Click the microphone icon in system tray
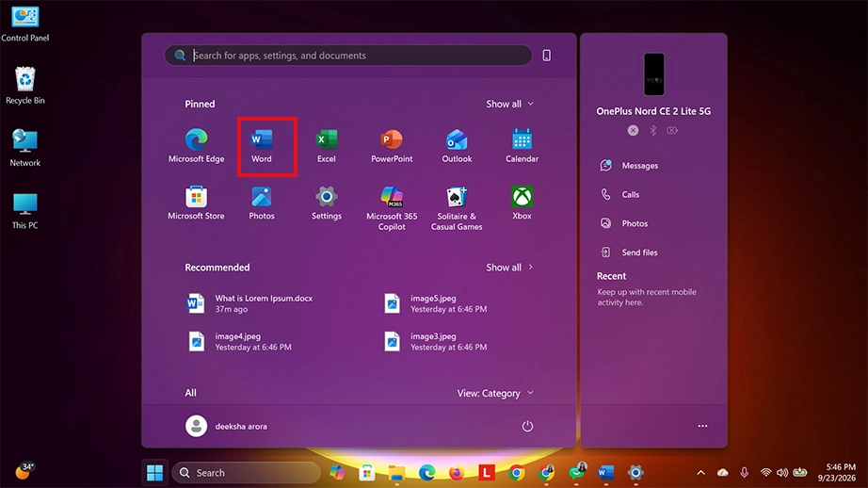The width and height of the screenshot is (868, 488). coord(744,473)
